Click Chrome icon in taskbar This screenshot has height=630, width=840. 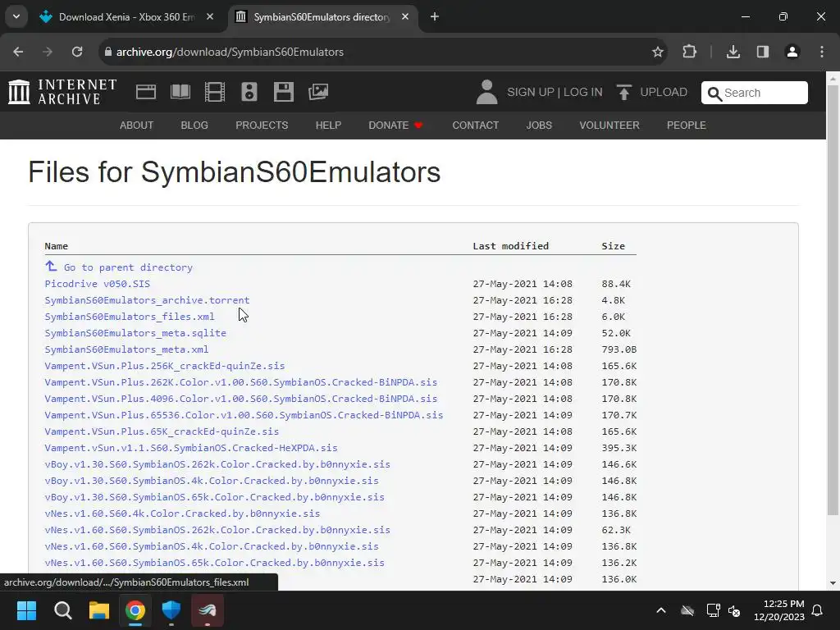coord(135,610)
